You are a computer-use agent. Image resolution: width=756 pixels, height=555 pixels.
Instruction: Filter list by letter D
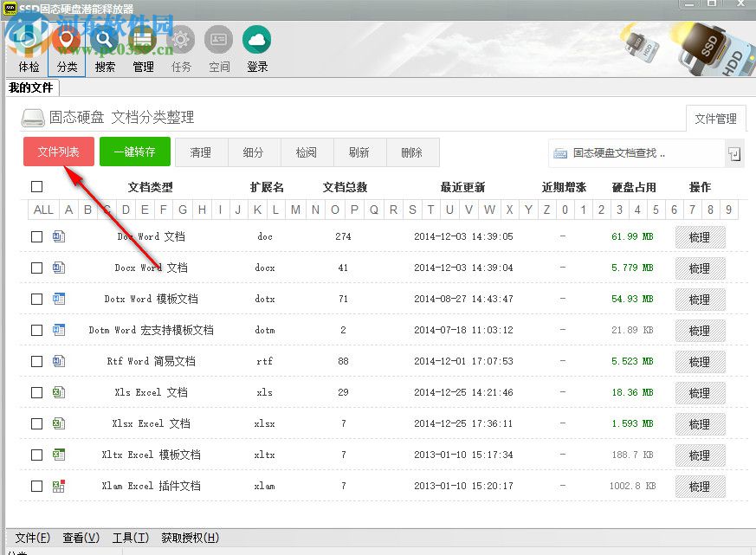126,210
